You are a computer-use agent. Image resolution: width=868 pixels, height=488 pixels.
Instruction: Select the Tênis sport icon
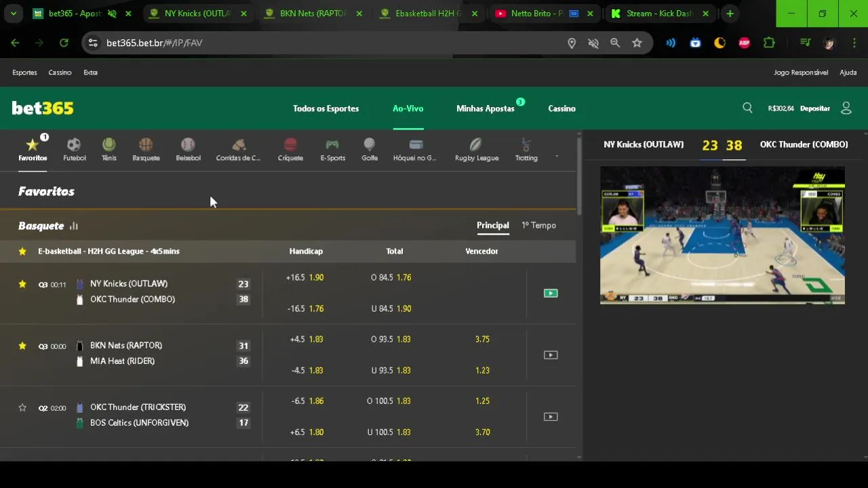[109, 149]
